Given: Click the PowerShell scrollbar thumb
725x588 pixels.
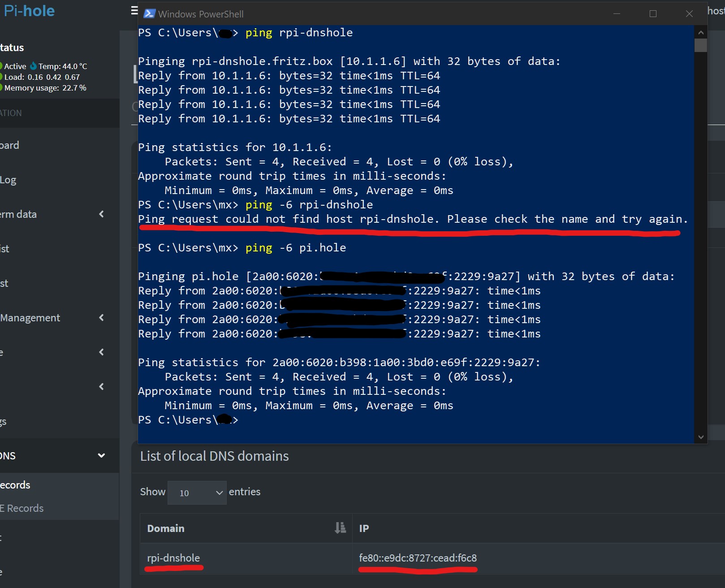Looking at the screenshot, I should pyautogui.click(x=701, y=45).
